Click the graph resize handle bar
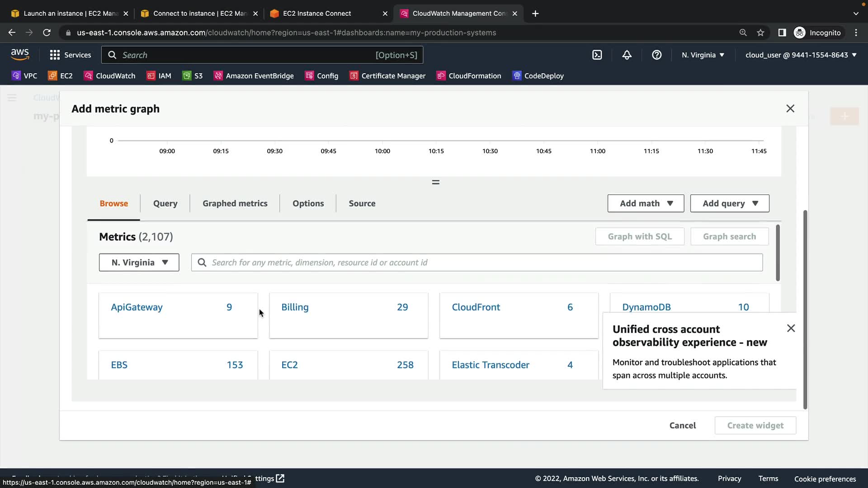Screen dimensions: 868x488 click(x=435, y=182)
